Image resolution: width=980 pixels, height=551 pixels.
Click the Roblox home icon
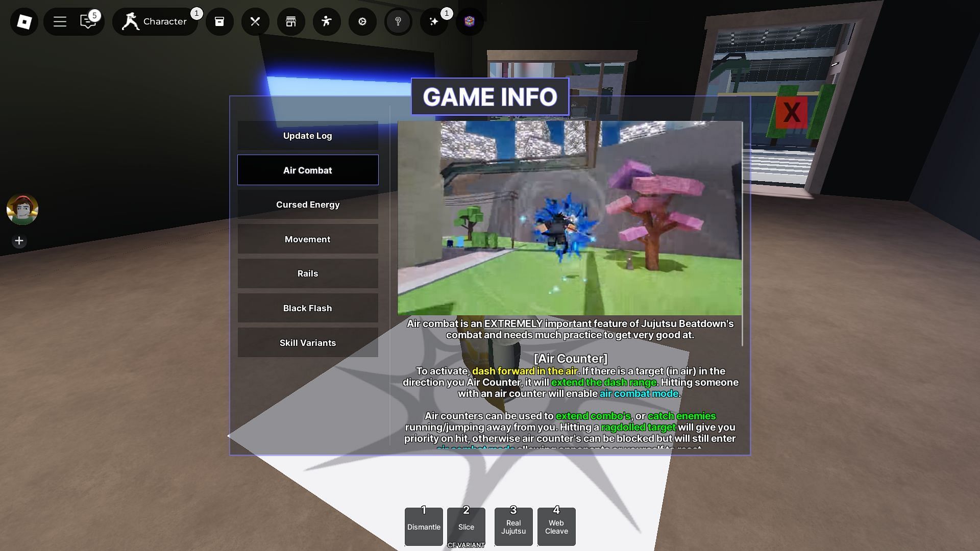click(24, 21)
